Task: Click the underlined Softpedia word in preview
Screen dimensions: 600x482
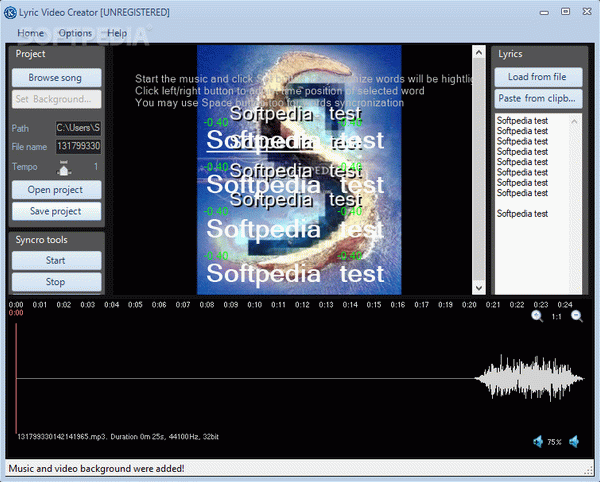Action: coord(263,140)
